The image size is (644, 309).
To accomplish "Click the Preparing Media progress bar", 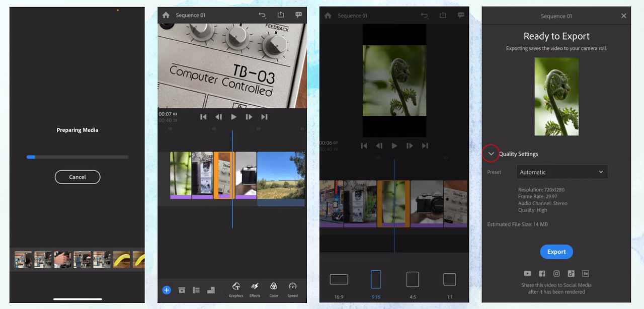I will point(77,157).
